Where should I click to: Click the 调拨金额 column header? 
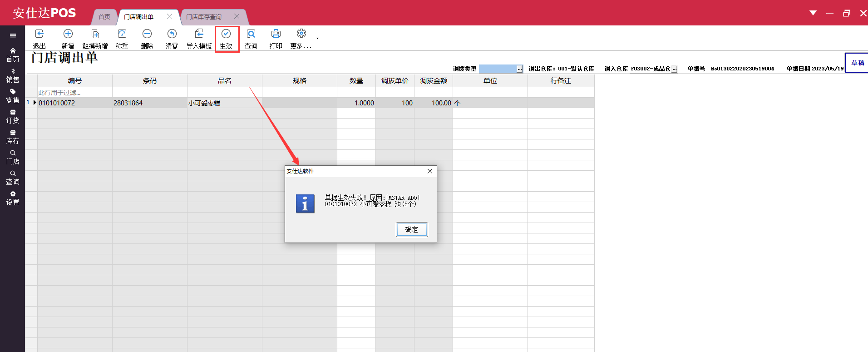click(434, 80)
